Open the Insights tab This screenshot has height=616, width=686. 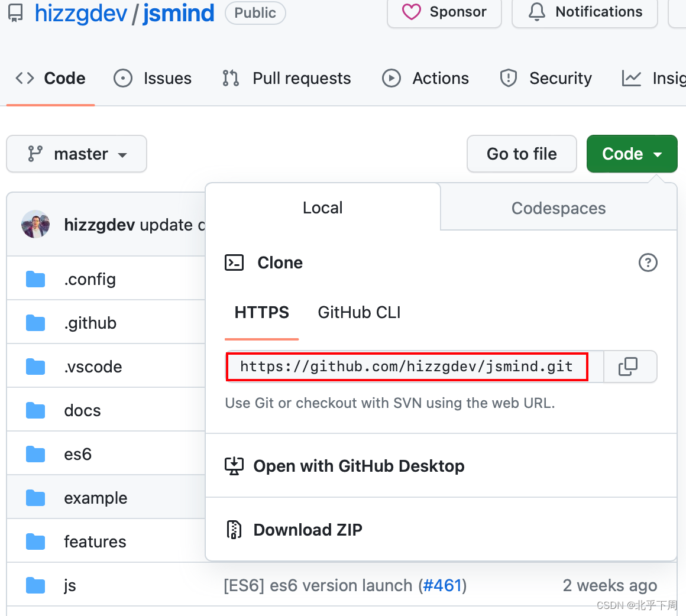pyautogui.click(x=653, y=78)
